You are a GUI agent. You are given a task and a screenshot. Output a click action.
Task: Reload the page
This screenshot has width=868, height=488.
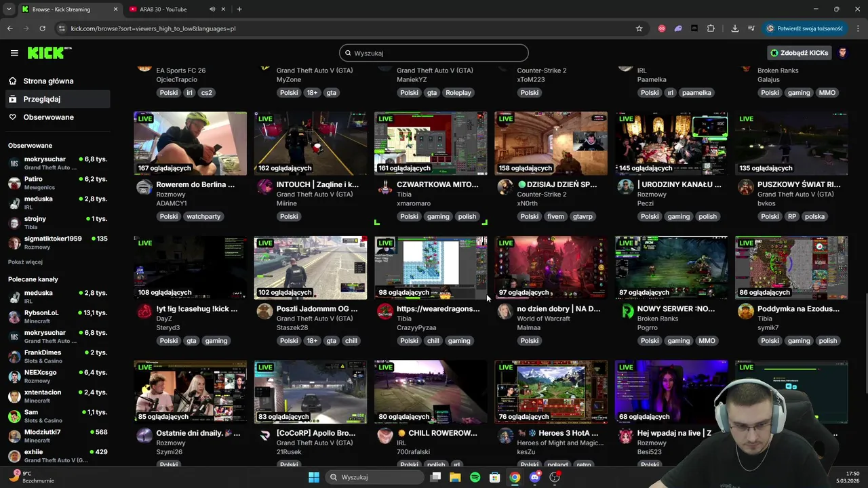[x=42, y=28]
